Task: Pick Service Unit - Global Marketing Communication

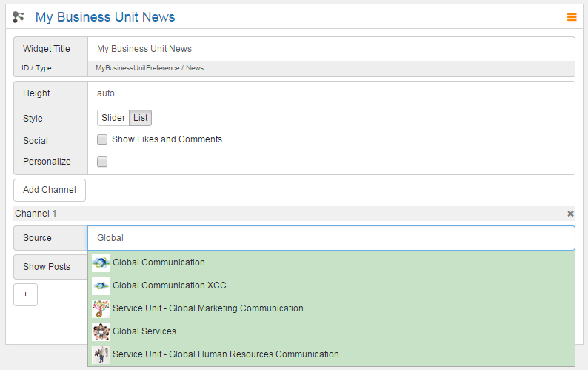Action: pyautogui.click(x=208, y=308)
